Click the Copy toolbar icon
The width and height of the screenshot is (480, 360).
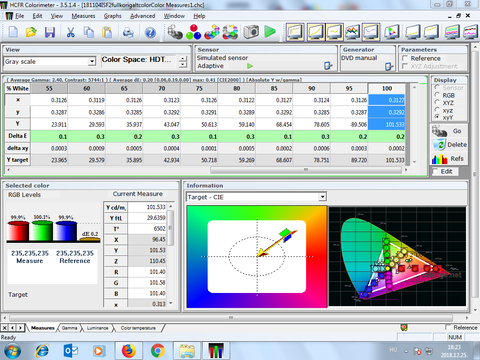point(89,32)
